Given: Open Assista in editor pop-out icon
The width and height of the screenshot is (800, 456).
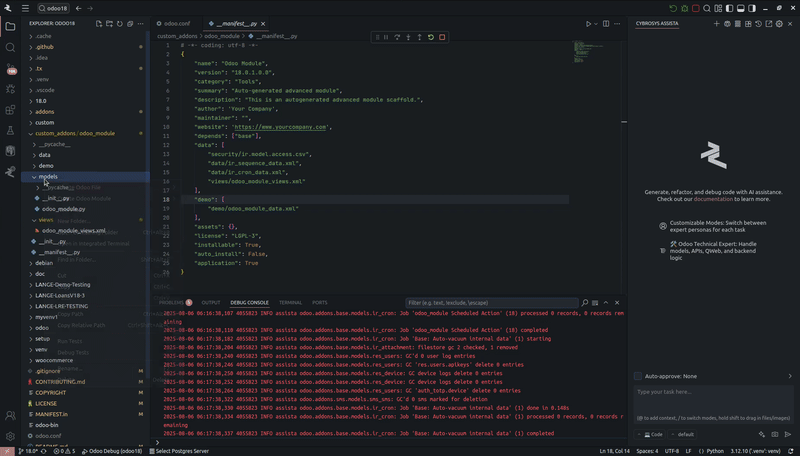Looking at the screenshot, I should [769, 23].
